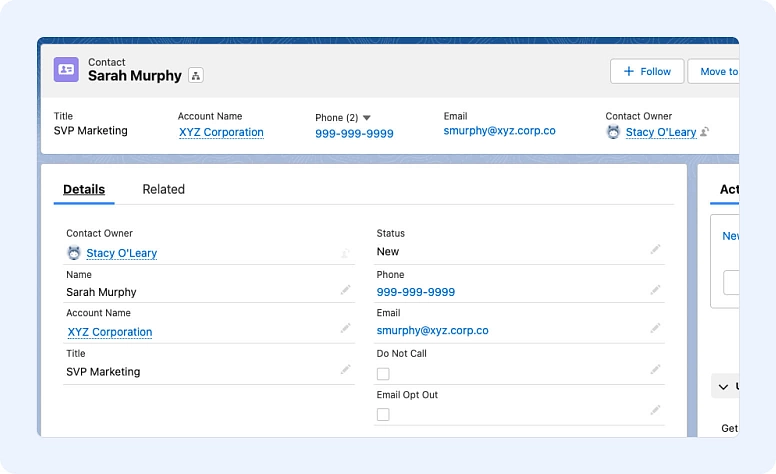Open Stacy O'Leary link in Details section
The image size is (776, 474).
coord(121,253)
